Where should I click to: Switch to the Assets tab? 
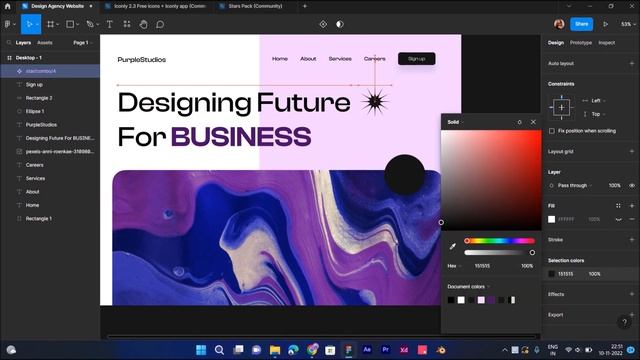click(x=44, y=42)
